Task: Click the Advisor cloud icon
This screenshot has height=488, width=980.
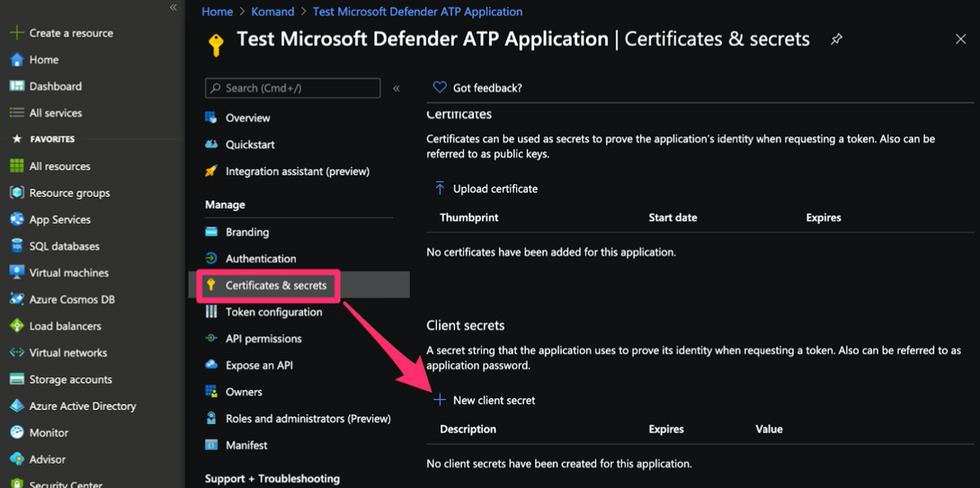Action: [x=17, y=459]
